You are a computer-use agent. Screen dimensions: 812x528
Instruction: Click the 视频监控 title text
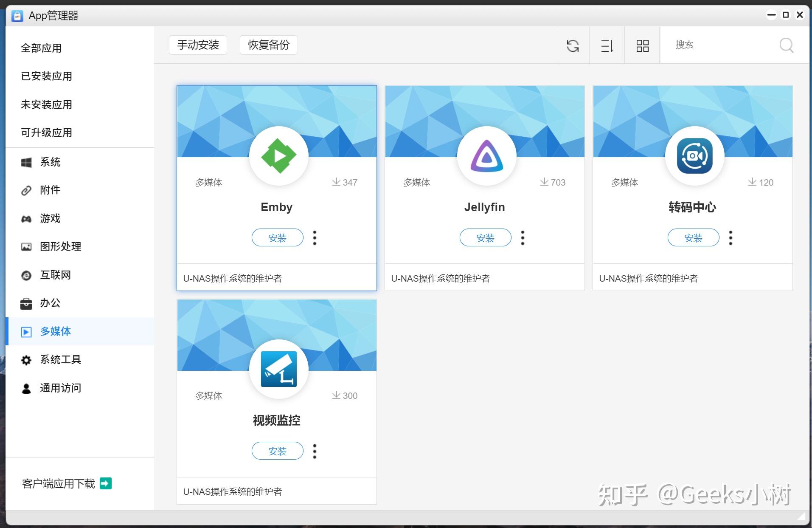[x=277, y=421]
